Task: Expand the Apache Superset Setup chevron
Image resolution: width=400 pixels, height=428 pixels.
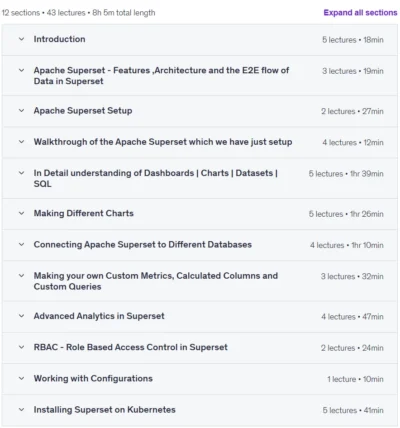Action: [21, 110]
